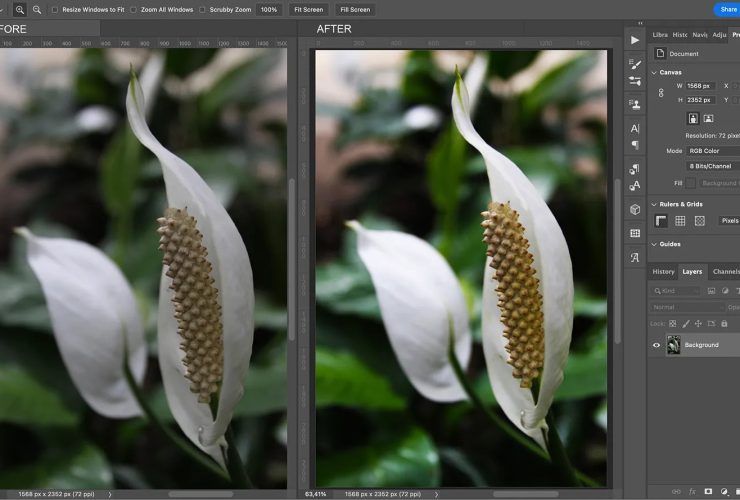
Task: Collapse the Canvas section
Action: click(x=654, y=72)
